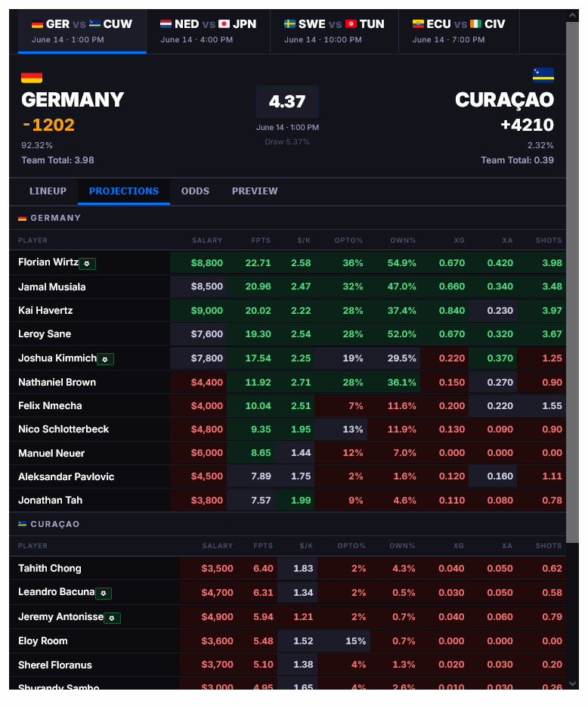This screenshot has height=707, width=588.
Task: Select player Tahith Chong
Action: pos(50,568)
